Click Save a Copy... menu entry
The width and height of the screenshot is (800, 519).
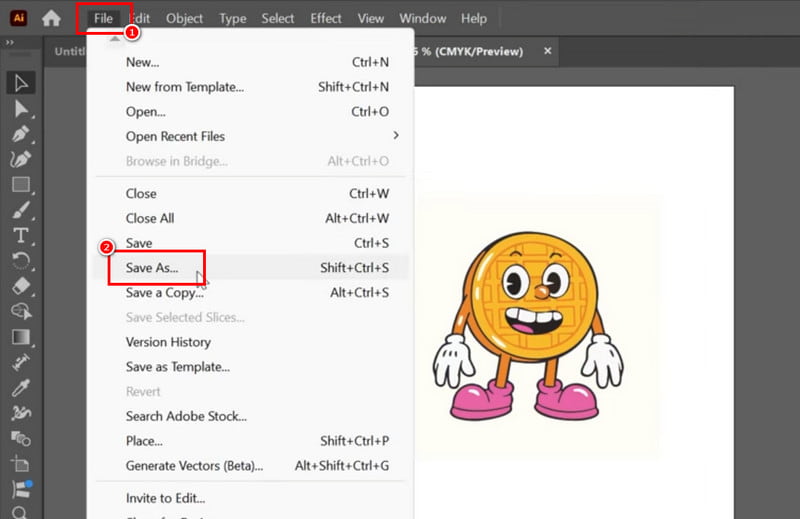pos(165,293)
